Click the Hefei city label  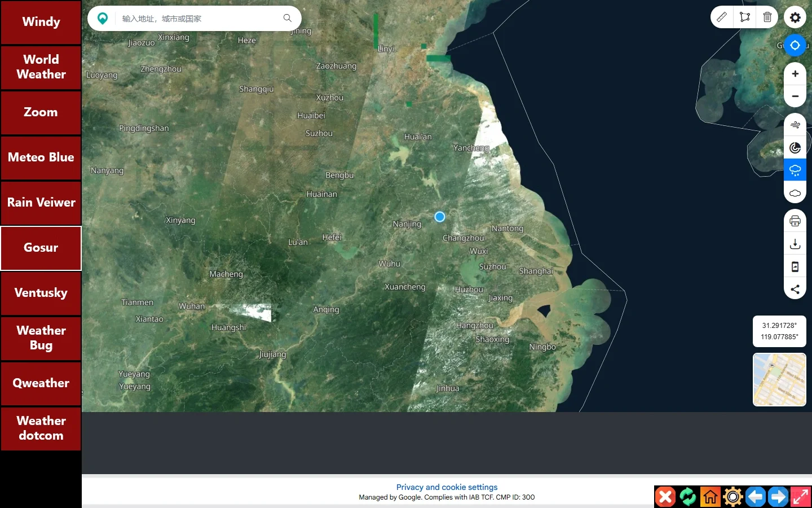pos(332,238)
